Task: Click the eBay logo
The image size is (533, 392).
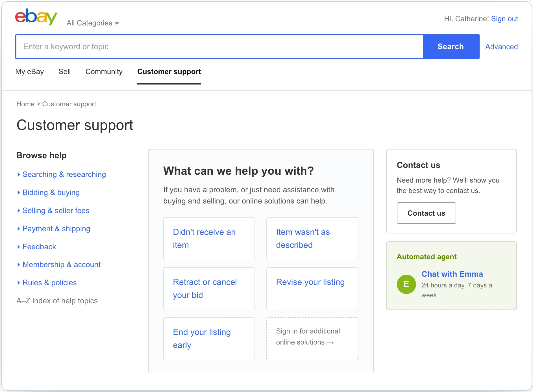Action: click(x=36, y=17)
